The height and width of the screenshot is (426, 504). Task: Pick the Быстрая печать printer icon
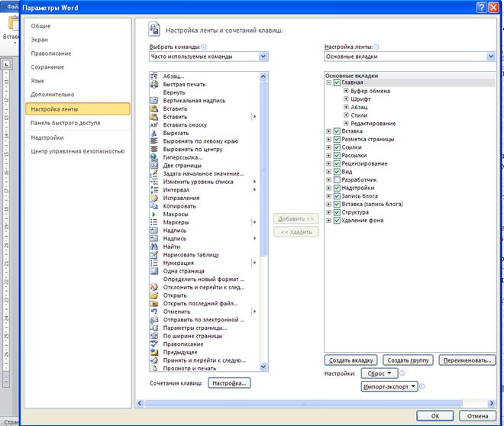click(x=154, y=84)
